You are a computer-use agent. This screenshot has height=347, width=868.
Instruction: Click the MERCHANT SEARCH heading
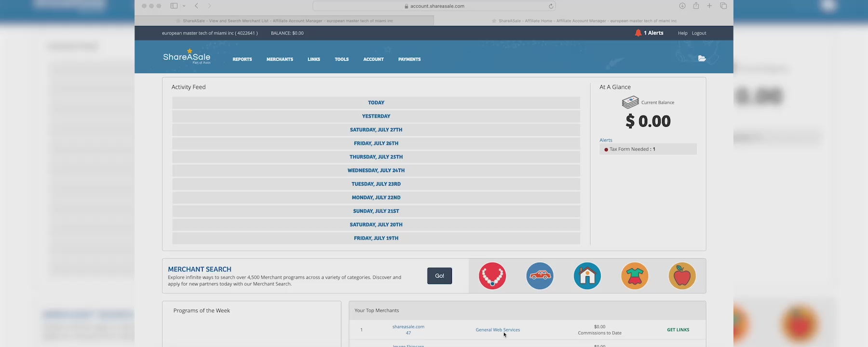tap(200, 269)
